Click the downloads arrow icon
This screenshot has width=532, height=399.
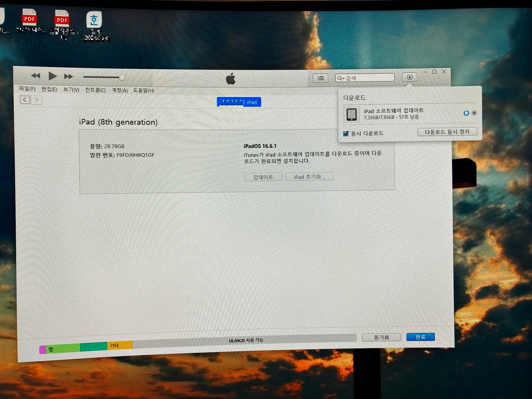click(410, 77)
